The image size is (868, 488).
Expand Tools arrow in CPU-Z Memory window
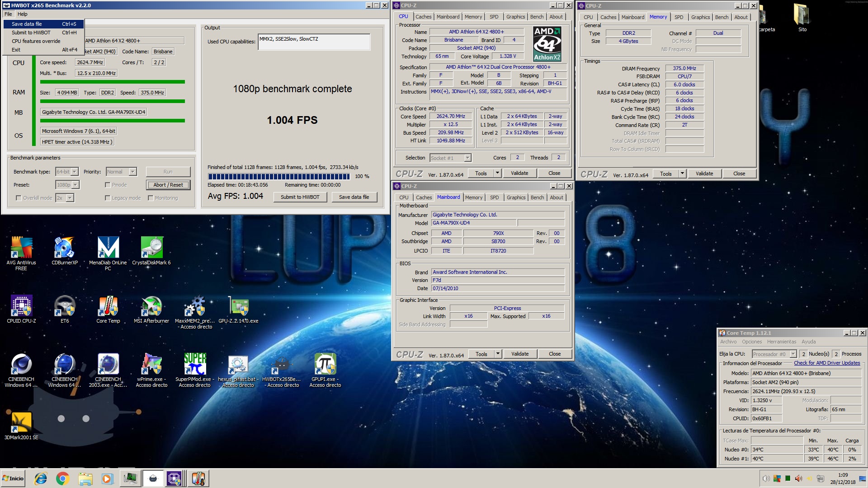(x=682, y=174)
